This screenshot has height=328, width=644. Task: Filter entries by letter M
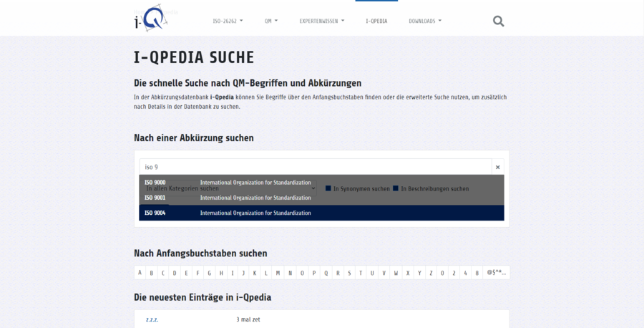278,273
